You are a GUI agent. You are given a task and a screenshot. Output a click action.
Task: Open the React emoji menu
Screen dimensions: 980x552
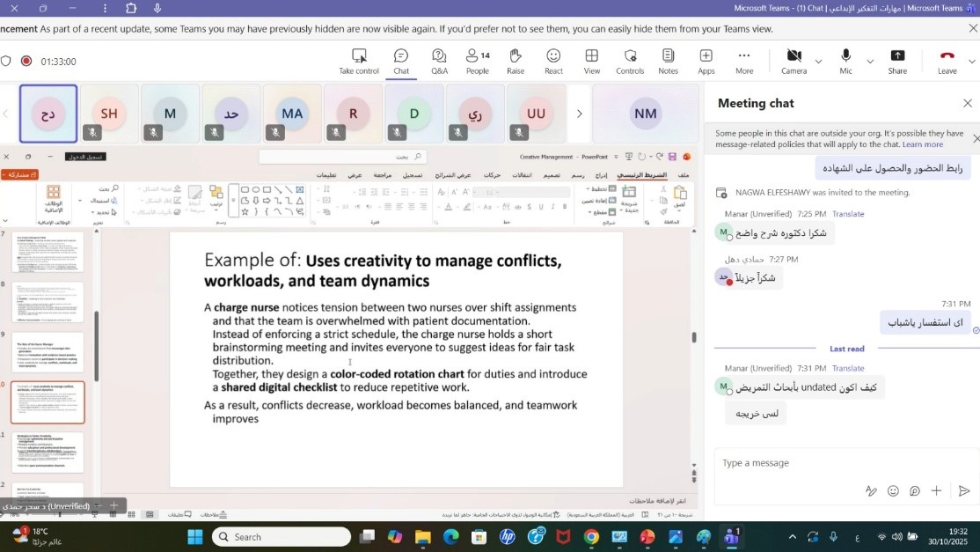pyautogui.click(x=553, y=61)
